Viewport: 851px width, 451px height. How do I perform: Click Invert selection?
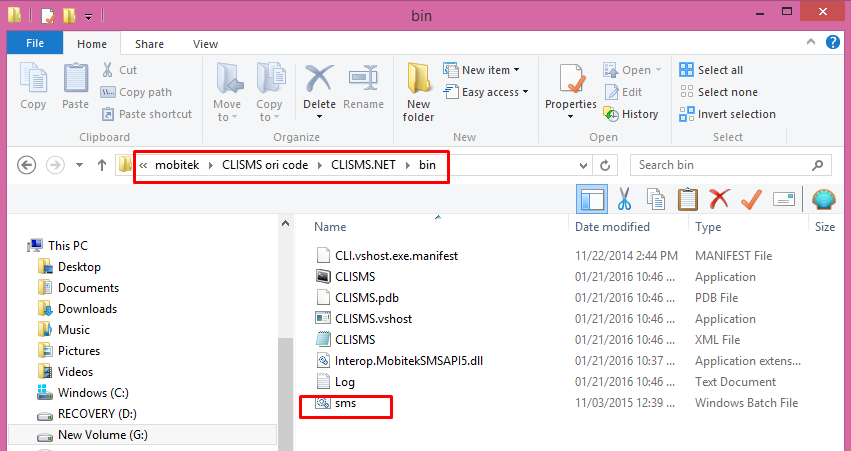coord(727,114)
